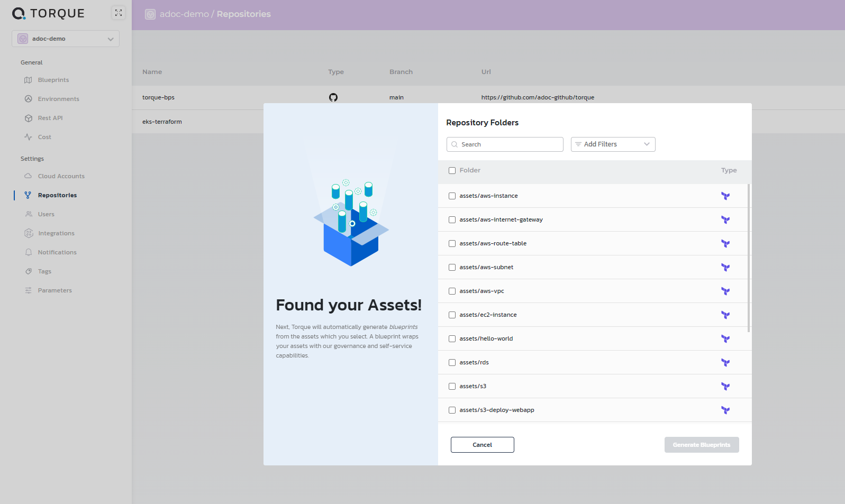Open Blueprints in the sidebar
845x504 pixels.
coord(53,80)
